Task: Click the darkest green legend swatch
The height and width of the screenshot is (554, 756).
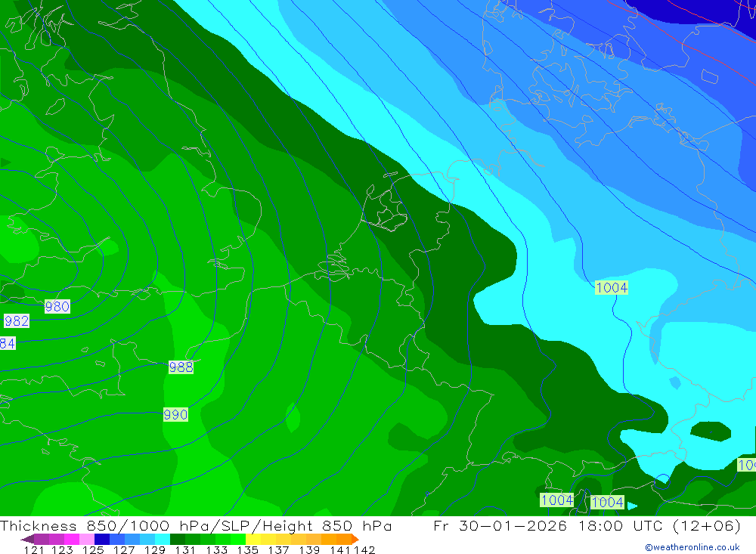Action: tap(178, 539)
